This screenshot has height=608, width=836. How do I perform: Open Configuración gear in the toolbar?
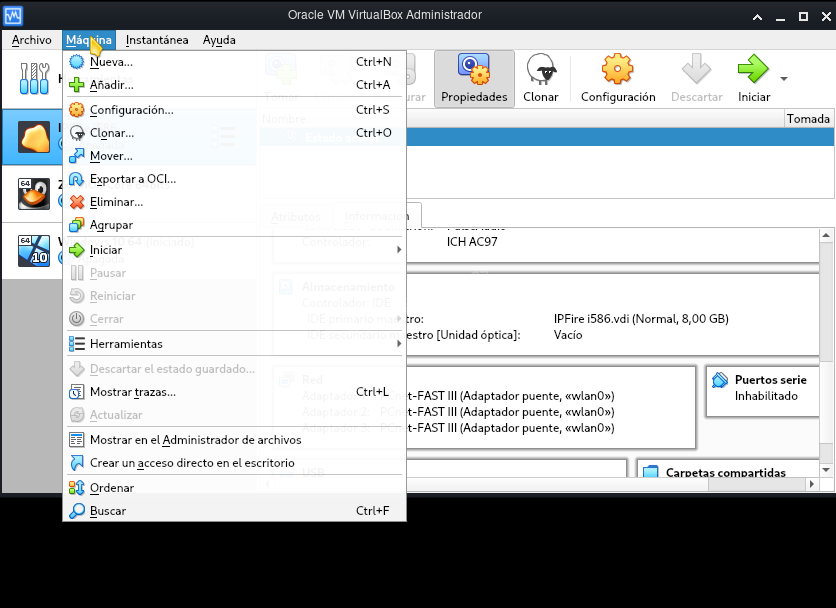[x=617, y=71]
